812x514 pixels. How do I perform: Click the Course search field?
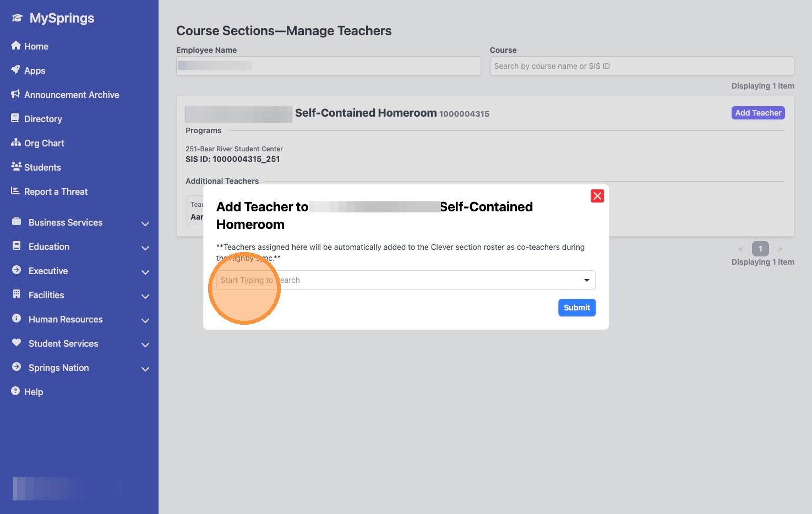coord(641,66)
